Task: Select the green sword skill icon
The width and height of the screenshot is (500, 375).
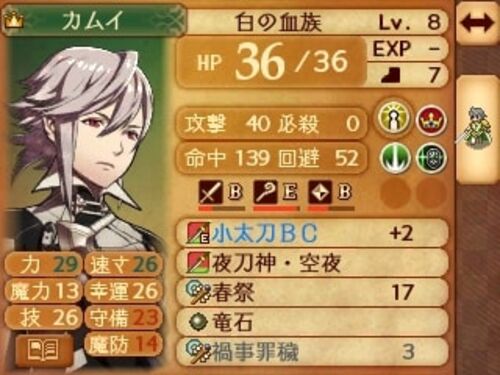Action: (x=395, y=158)
